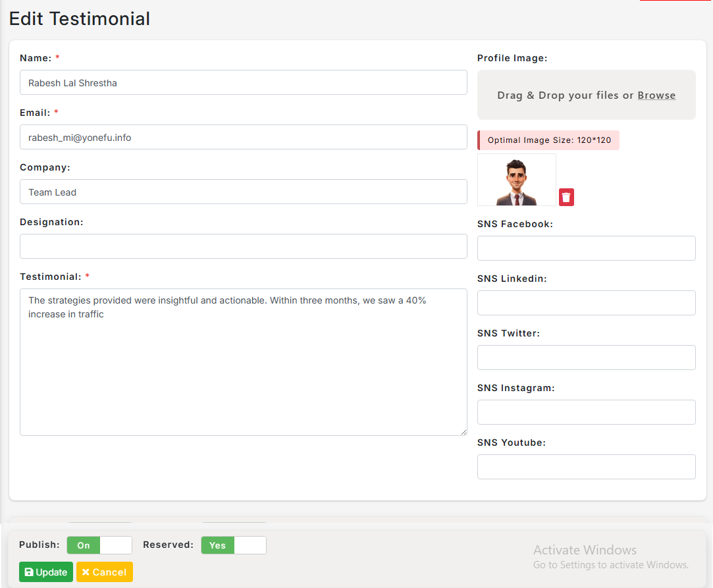
Task: Toggle the Reserved switch
Action: click(234, 545)
